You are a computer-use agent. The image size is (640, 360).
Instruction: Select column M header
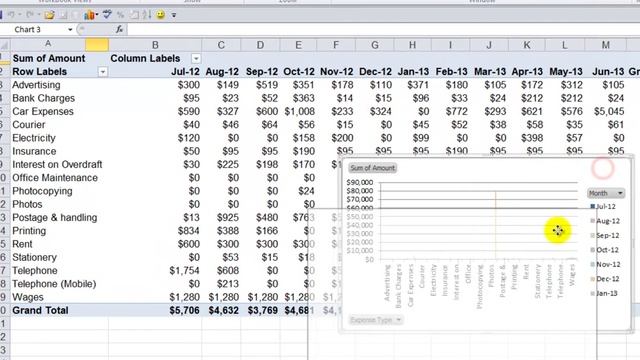(x=606, y=45)
